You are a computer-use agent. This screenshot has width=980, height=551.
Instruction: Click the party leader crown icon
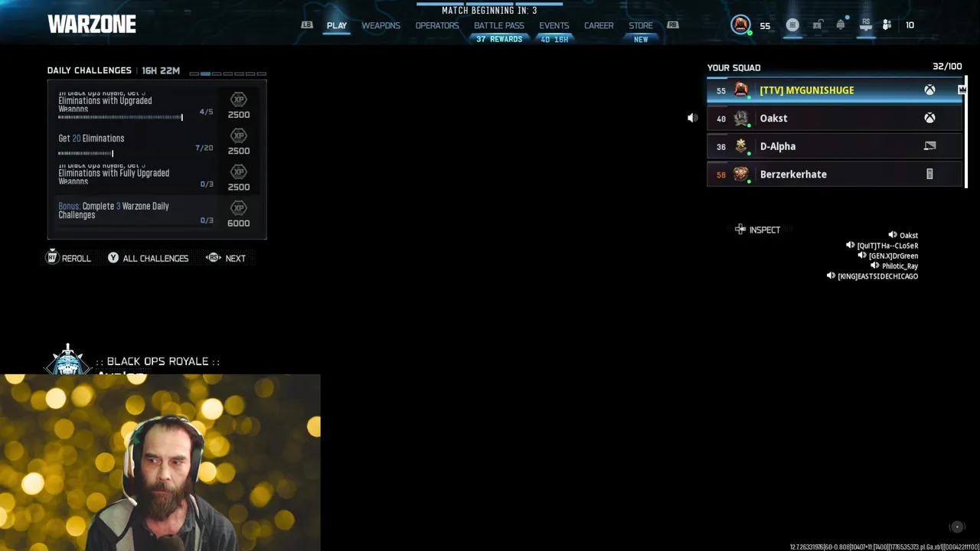tap(962, 90)
